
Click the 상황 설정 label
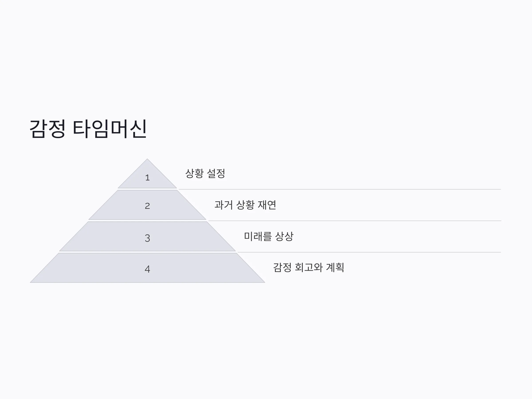coord(205,173)
